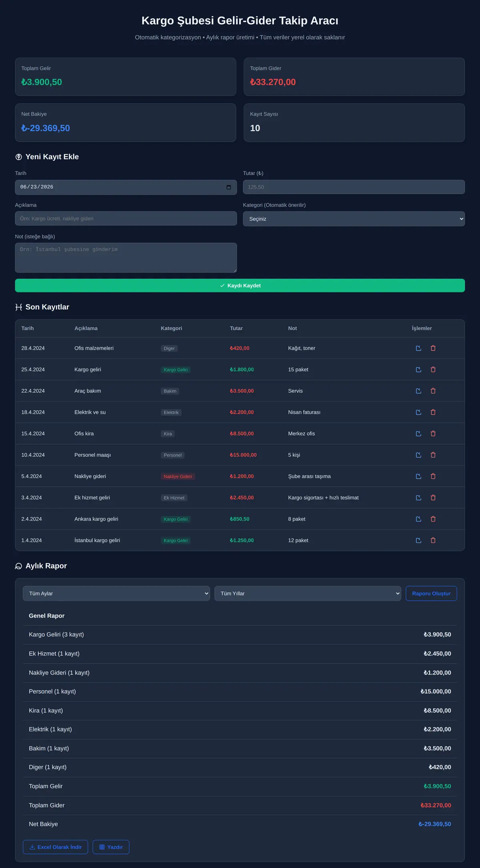Focus the Tutar amount input
Screen dimensions: 480x868
coord(354,187)
